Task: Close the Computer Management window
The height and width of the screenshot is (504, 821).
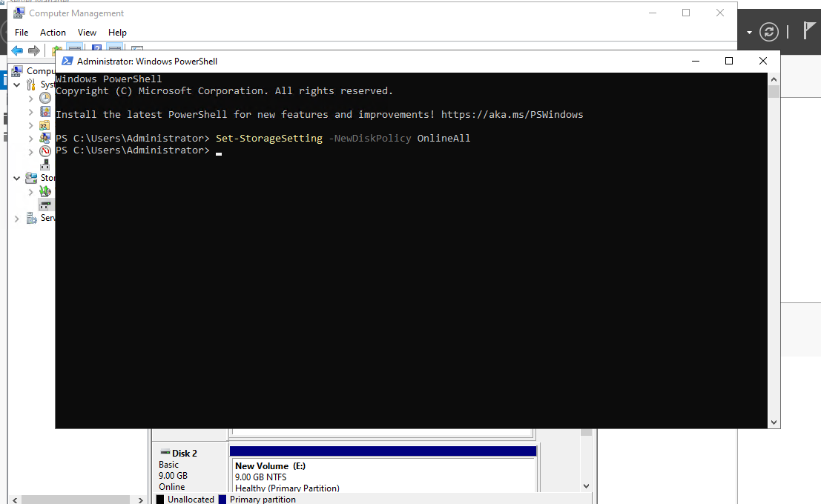Action: (x=720, y=13)
